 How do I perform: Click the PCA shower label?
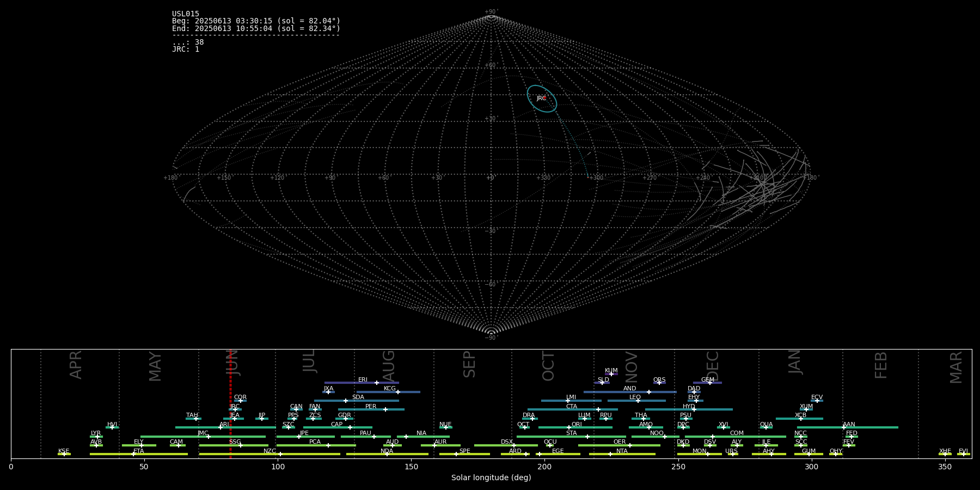tap(315, 442)
